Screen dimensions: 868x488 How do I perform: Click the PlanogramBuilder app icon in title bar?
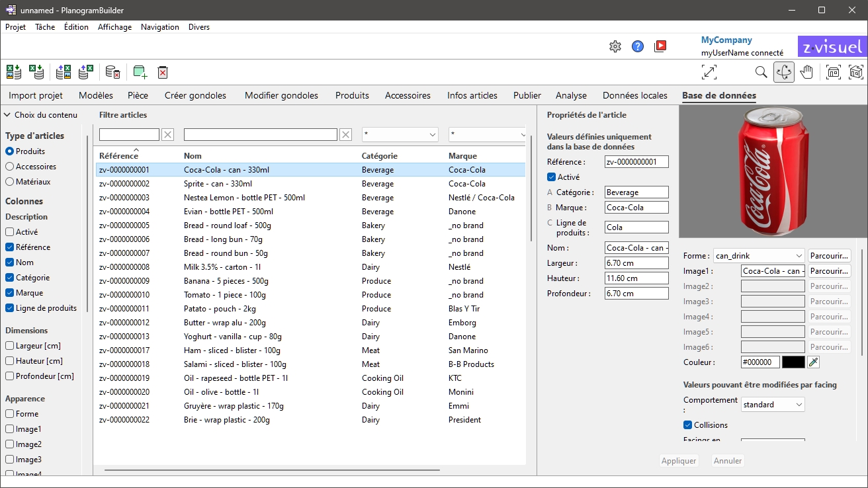click(11, 10)
